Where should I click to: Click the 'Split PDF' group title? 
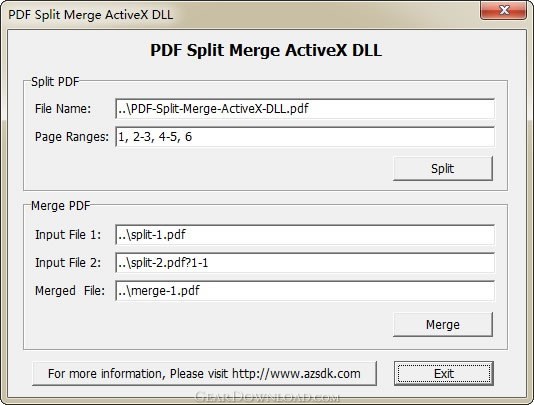[55, 82]
